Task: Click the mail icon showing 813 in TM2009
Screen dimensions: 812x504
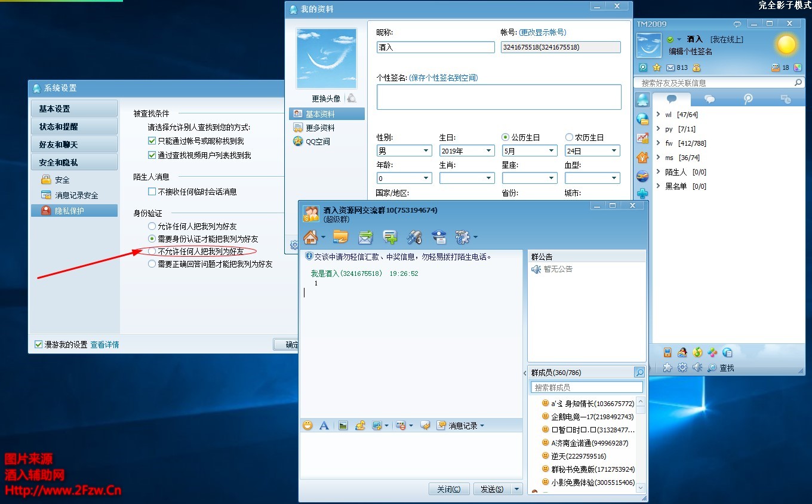Action: click(670, 67)
